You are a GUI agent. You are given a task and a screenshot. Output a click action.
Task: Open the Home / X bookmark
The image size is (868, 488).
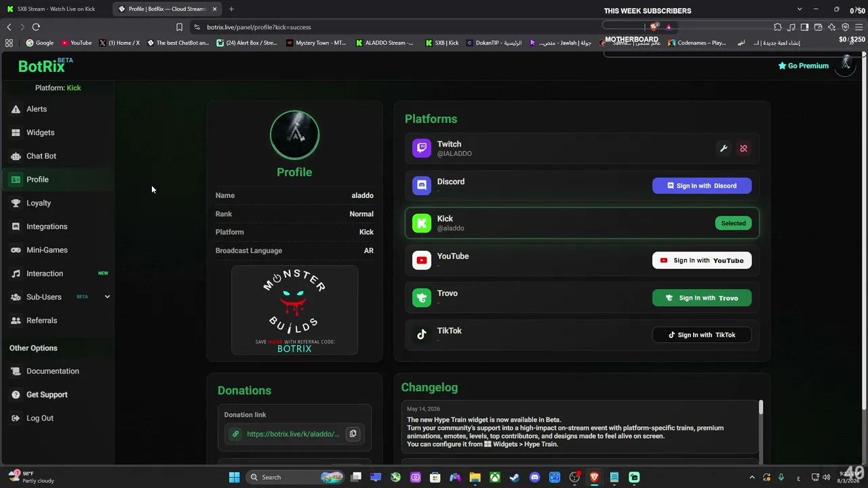pos(119,43)
